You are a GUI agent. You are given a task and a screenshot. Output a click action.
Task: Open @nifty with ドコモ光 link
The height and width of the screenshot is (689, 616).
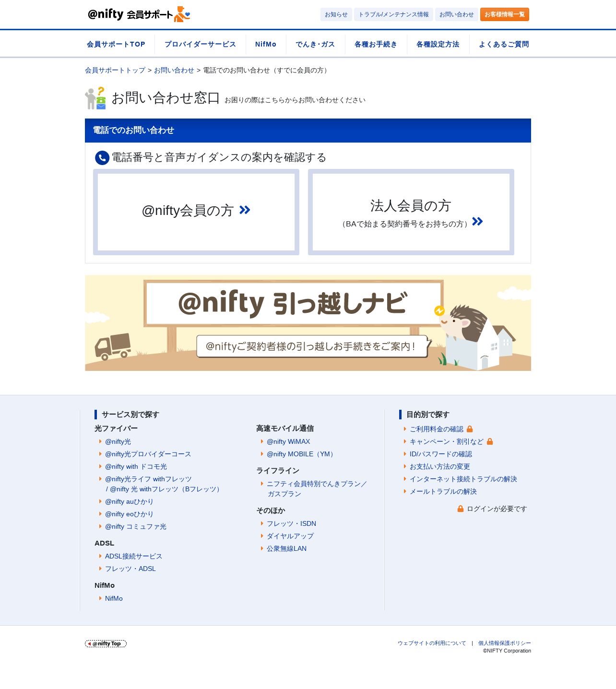click(x=136, y=466)
